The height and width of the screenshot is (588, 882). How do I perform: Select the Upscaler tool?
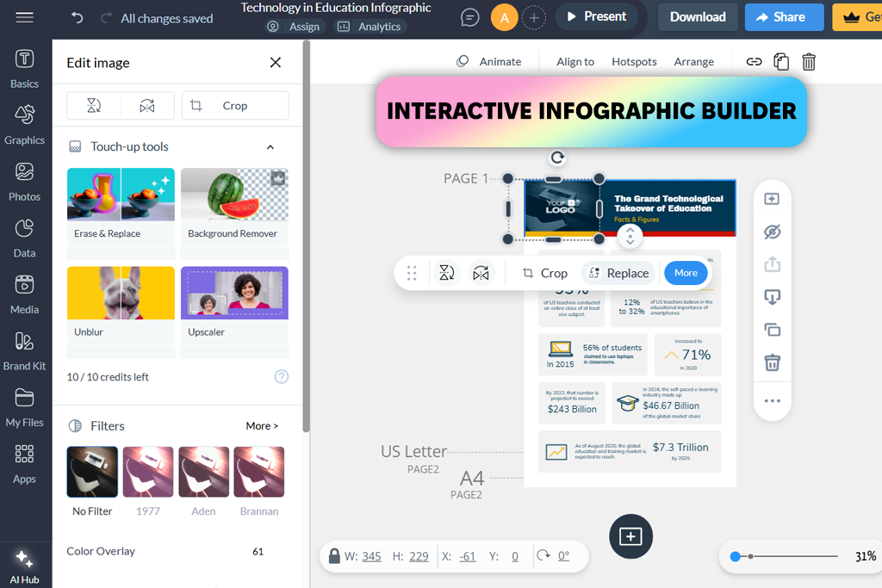234,305
